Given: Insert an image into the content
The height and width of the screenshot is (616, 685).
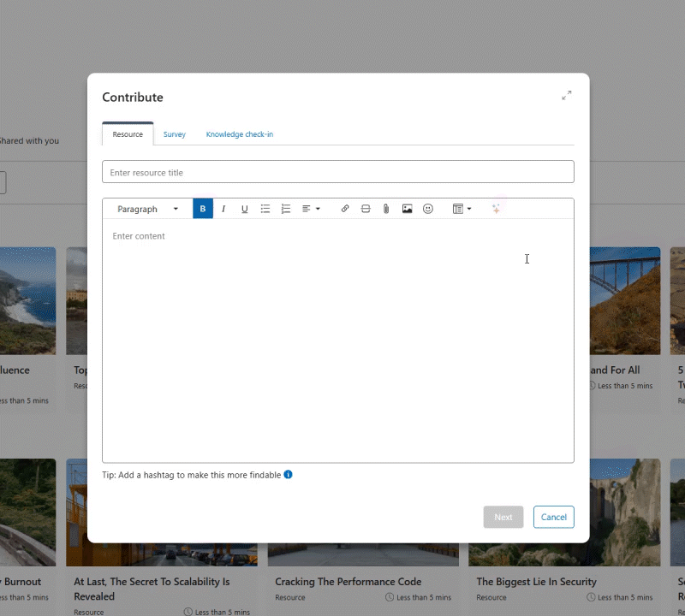Looking at the screenshot, I should (x=407, y=208).
